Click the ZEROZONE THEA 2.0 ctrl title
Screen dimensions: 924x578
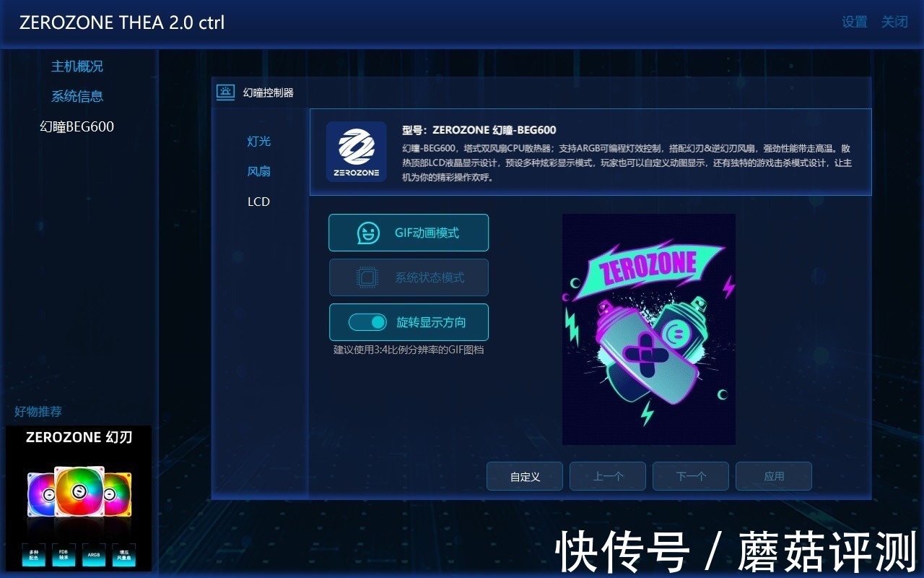point(122,22)
